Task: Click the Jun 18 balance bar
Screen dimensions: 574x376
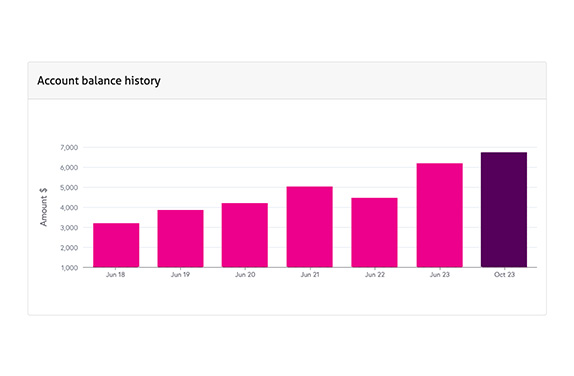Action: pos(116,245)
